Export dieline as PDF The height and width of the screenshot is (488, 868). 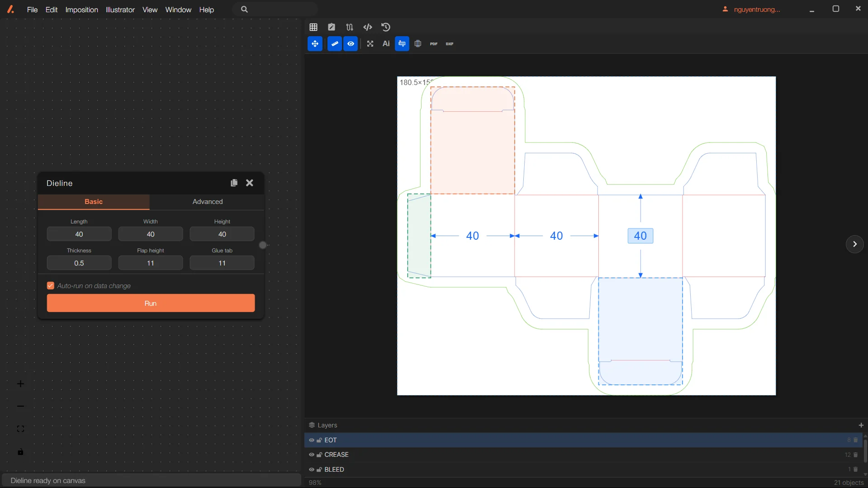click(x=434, y=44)
